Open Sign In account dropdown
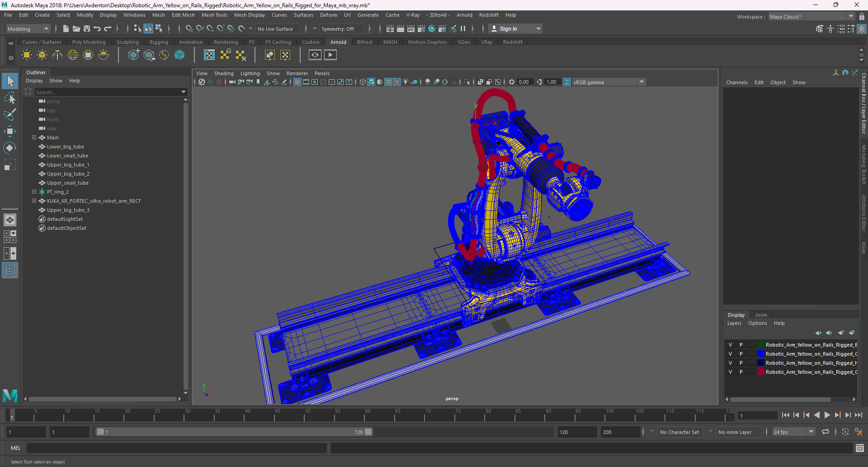868x467 pixels. [x=515, y=29]
